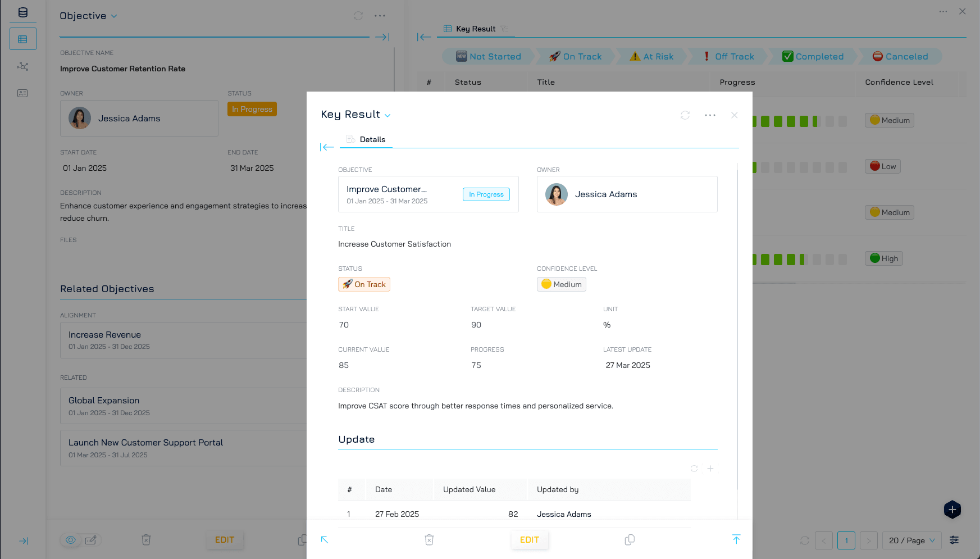Open top-right window more options
This screenshot has height=559, width=980.
943,11
